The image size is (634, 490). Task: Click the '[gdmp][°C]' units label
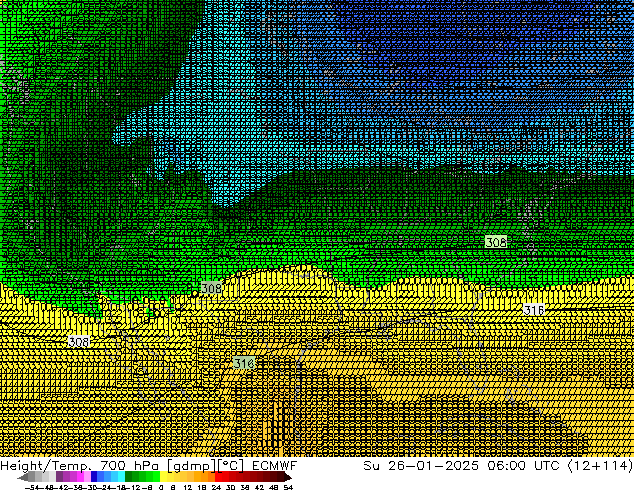205,466
